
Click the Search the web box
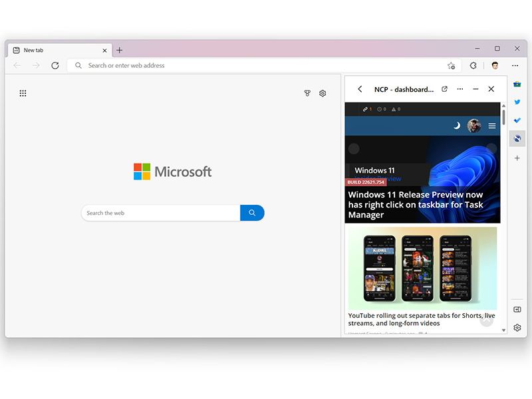coord(161,213)
